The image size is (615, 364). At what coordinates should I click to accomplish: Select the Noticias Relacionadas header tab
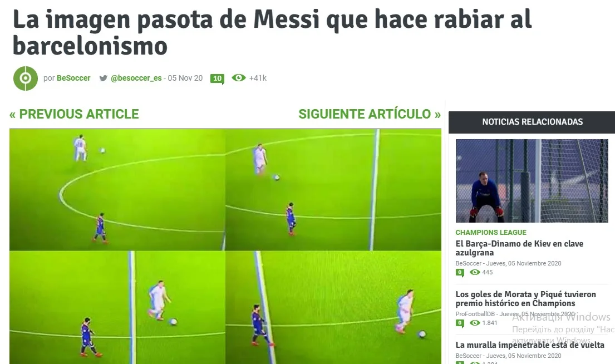(532, 122)
